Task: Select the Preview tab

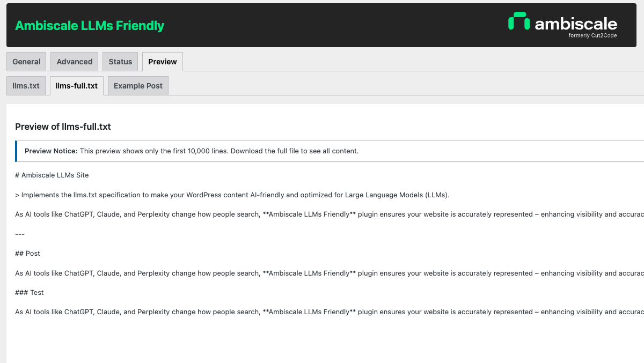Action: click(163, 62)
